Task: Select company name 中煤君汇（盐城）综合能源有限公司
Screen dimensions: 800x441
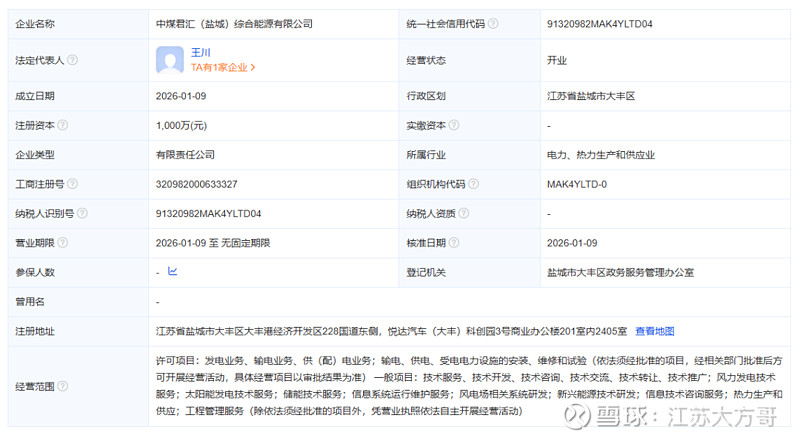Action: coord(234,24)
